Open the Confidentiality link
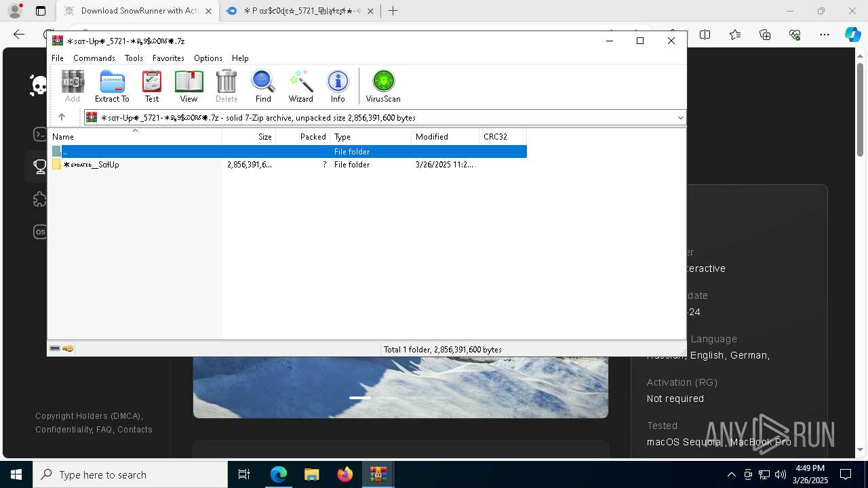Viewport: 868px width, 488px height. point(64,430)
